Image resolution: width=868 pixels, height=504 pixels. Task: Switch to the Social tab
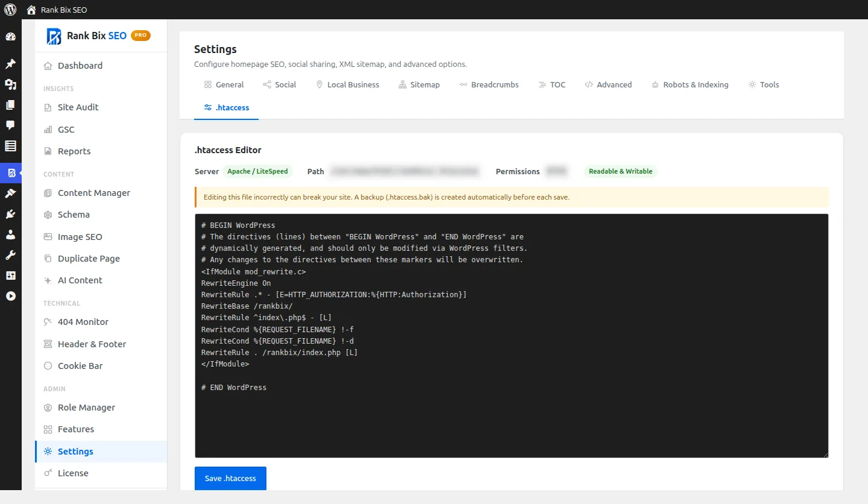280,85
